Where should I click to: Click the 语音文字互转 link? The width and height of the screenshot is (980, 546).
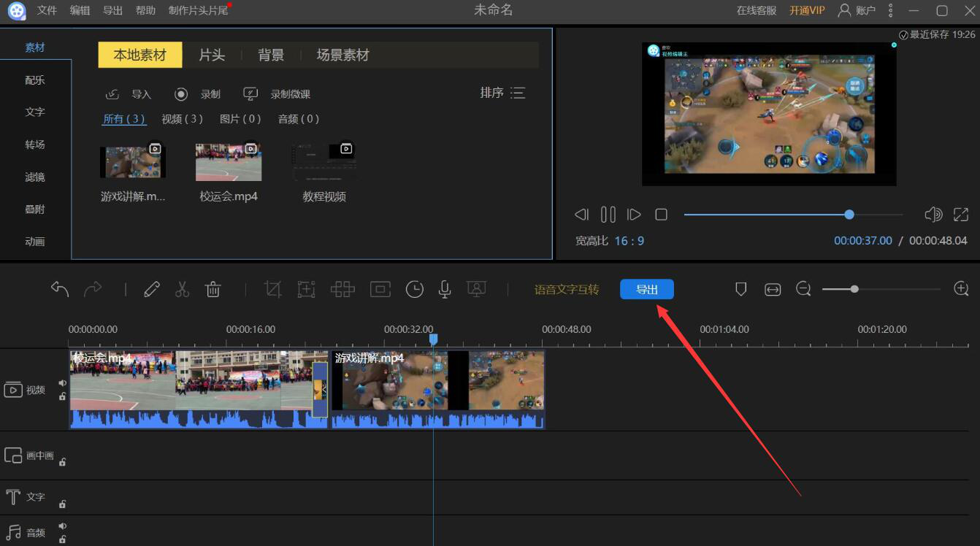(x=566, y=290)
